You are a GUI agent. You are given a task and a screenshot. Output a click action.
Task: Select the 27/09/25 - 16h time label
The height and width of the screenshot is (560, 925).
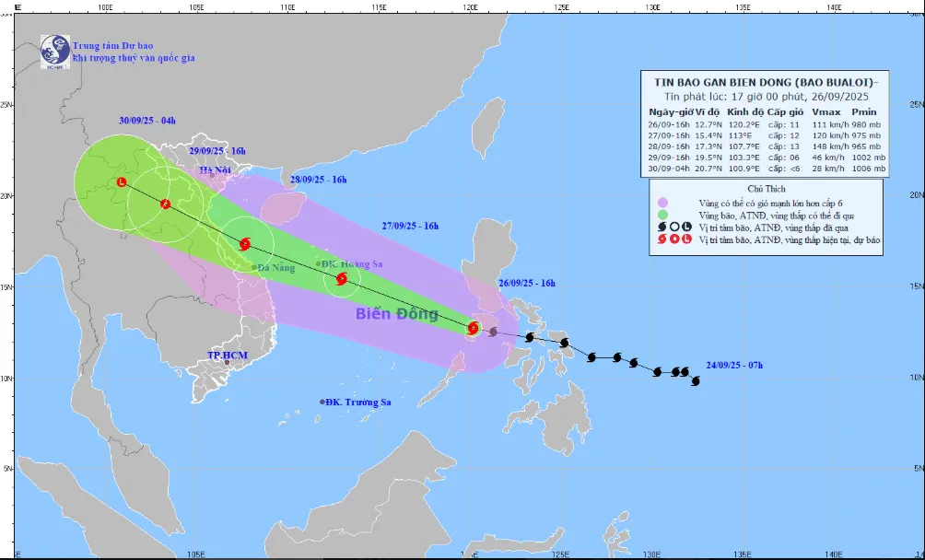[x=411, y=225]
